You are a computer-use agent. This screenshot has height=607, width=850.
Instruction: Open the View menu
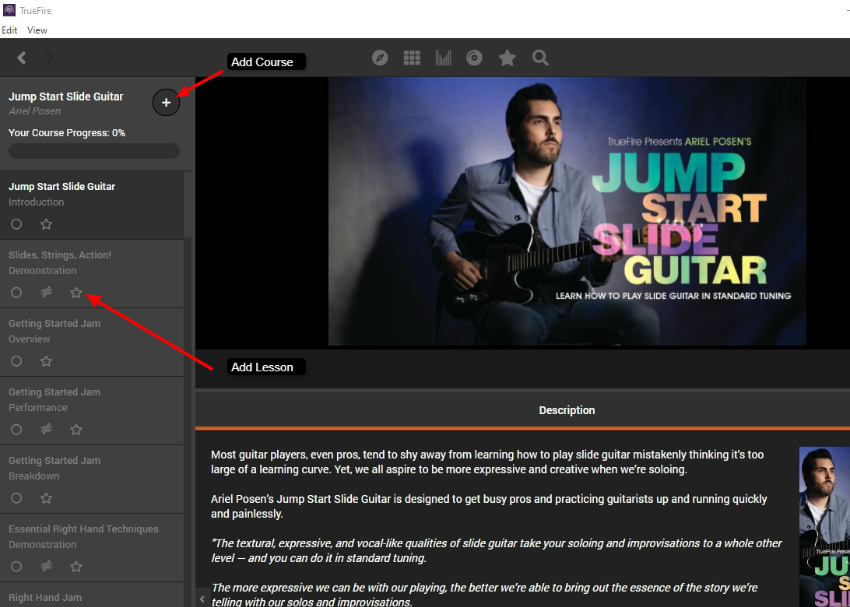click(x=37, y=30)
